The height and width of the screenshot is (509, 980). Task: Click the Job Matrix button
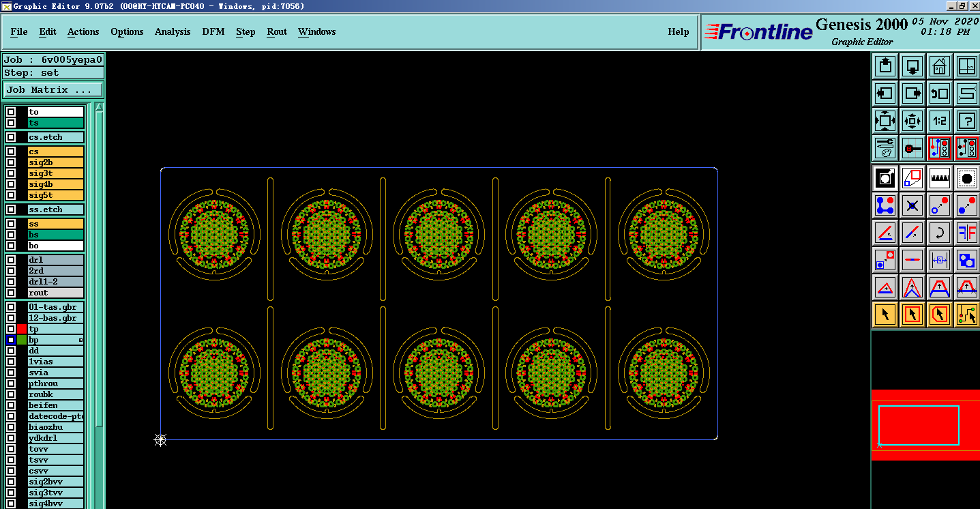click(53, 89)
